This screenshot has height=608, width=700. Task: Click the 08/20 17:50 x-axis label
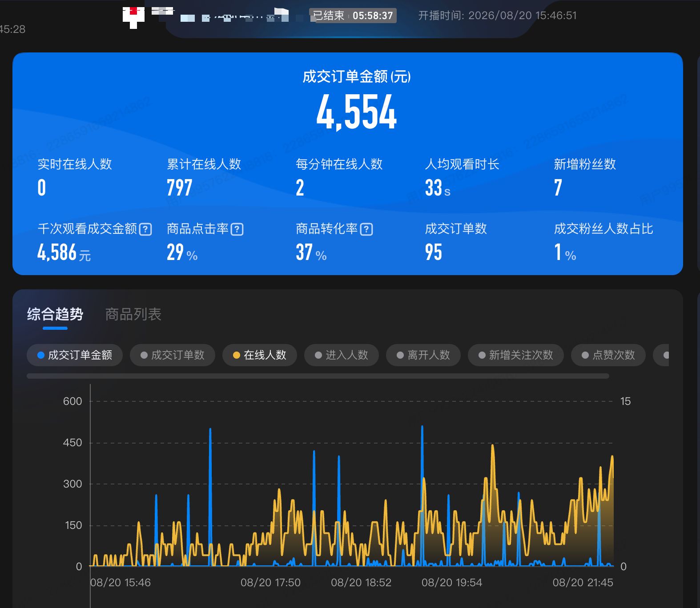[270, 582]
